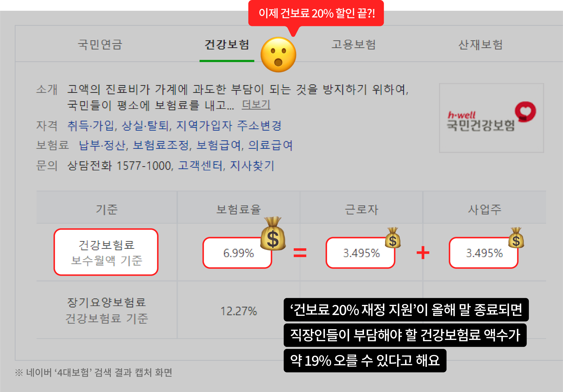The width and height of the screenshot is (563, 392).
Task: Click the red plus sign
Action: [423, 253]
